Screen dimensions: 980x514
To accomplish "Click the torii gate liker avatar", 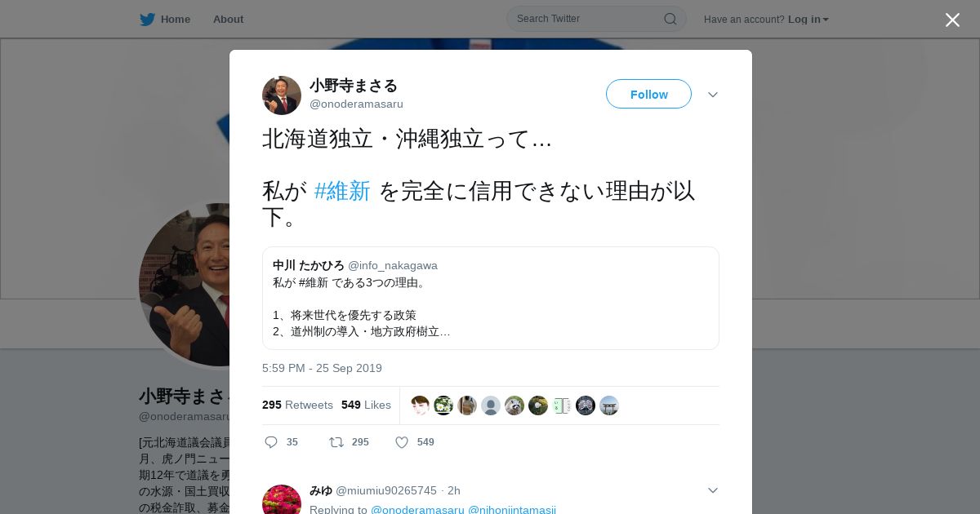I will click(609, 405).
